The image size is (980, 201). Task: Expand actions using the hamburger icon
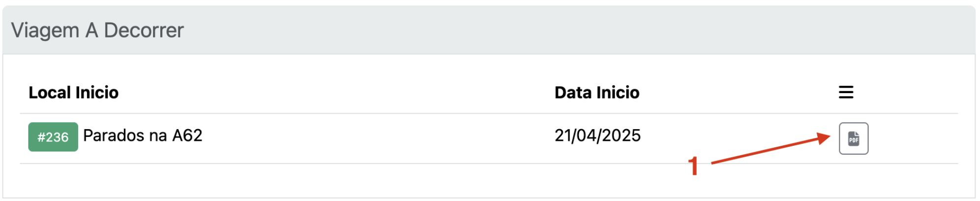[x=846, y=92]
